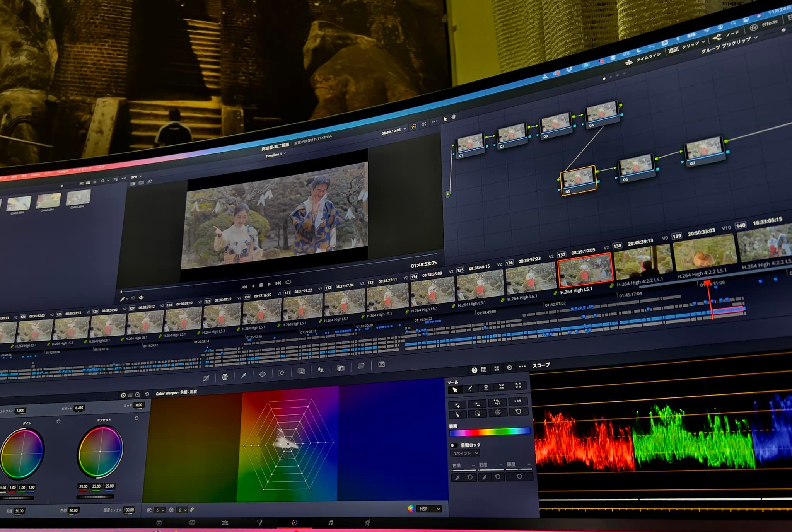Play the viewer forward
The width and height of the screenshot is (792, 532).
click(x=269, y=284)
